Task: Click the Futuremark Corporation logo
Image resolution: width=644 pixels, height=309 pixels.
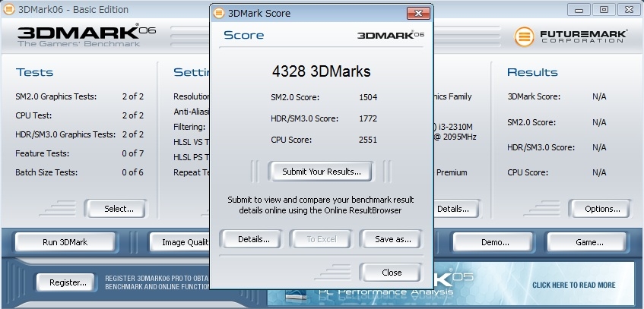Action: point(570,36)
